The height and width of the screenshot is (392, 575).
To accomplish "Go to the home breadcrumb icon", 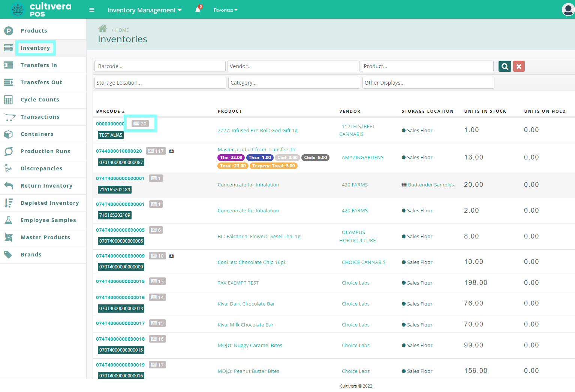I will (102, 29).
